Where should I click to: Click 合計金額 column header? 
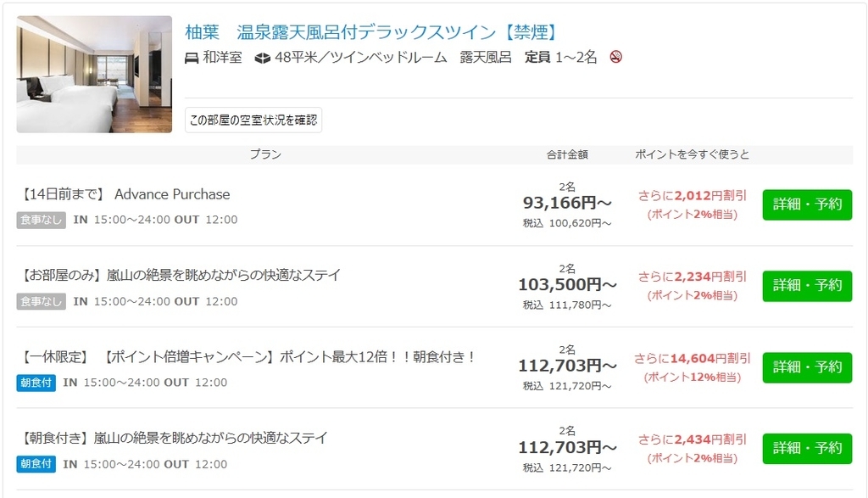coord(567,154)
